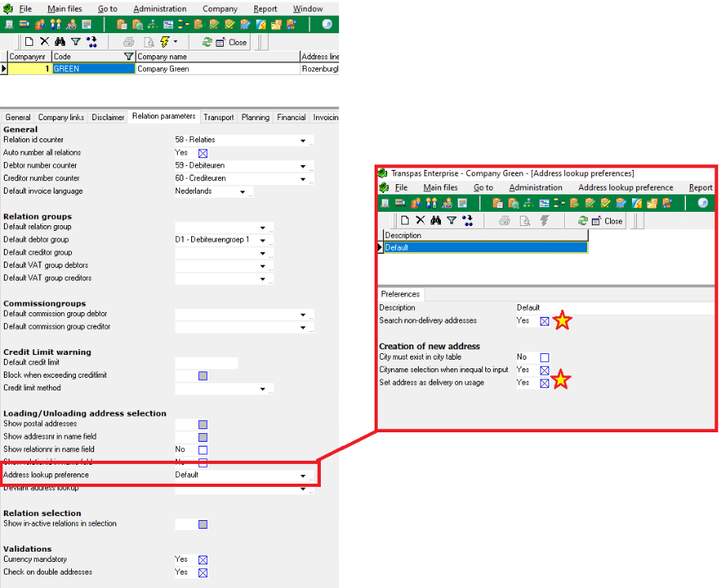The image size is (727, 588).
Task: Expand the Relation id counter dropdown
Action: pos(303,141)
